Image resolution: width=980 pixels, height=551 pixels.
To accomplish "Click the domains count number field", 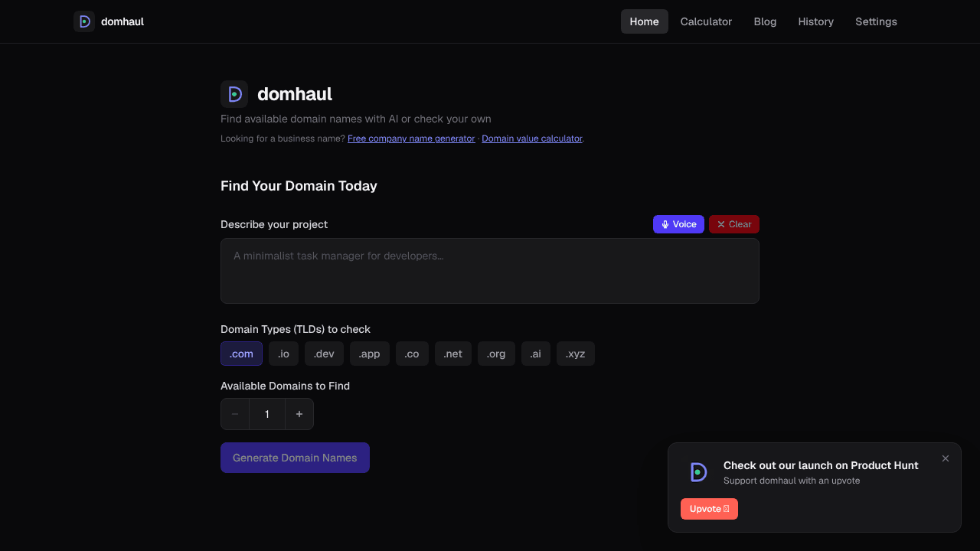I will pos(267,414).
